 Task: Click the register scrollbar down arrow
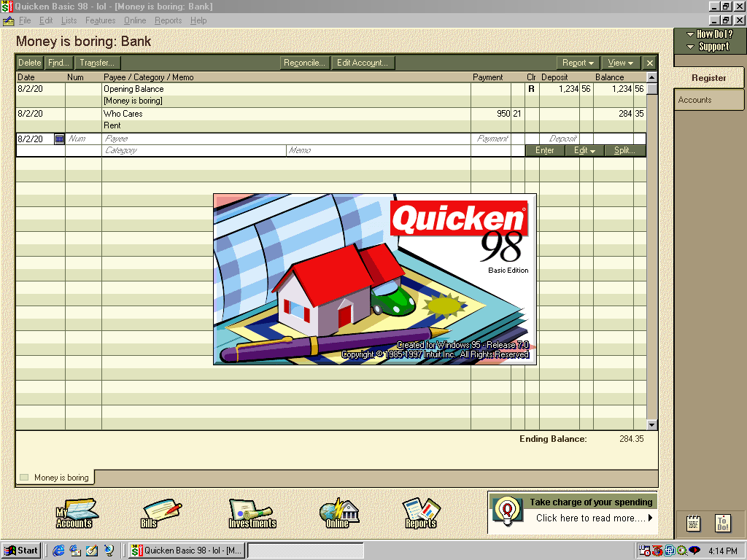point(651,424)
